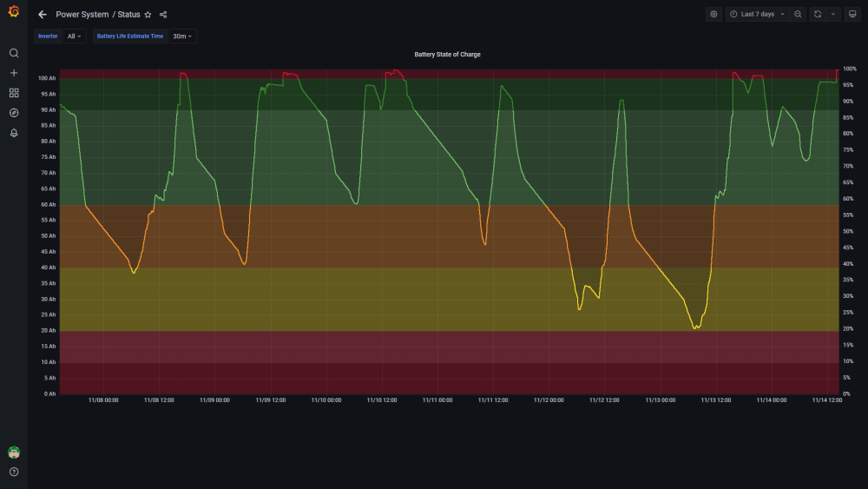Click the 100% right axis label
868x489 pixels.
(850, 69)
